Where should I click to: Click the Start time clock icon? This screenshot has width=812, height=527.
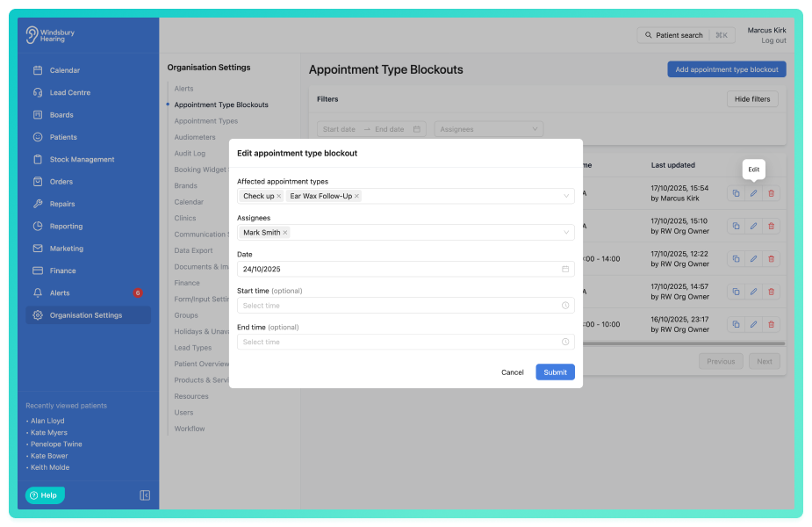point(565,306)
